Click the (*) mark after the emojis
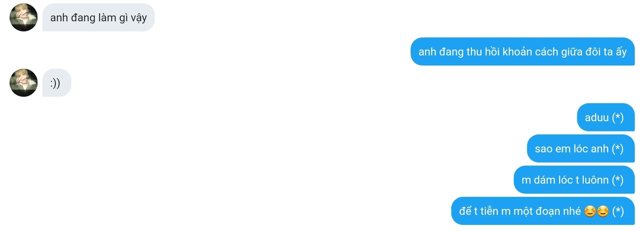Image resolution: width=644 pixels, height=231 pixels. [618, 211]
